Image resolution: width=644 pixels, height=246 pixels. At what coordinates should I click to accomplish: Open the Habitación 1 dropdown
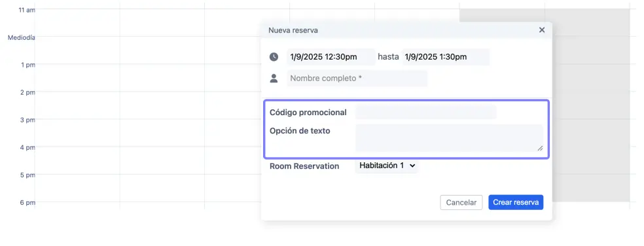[x=387, y=166]
